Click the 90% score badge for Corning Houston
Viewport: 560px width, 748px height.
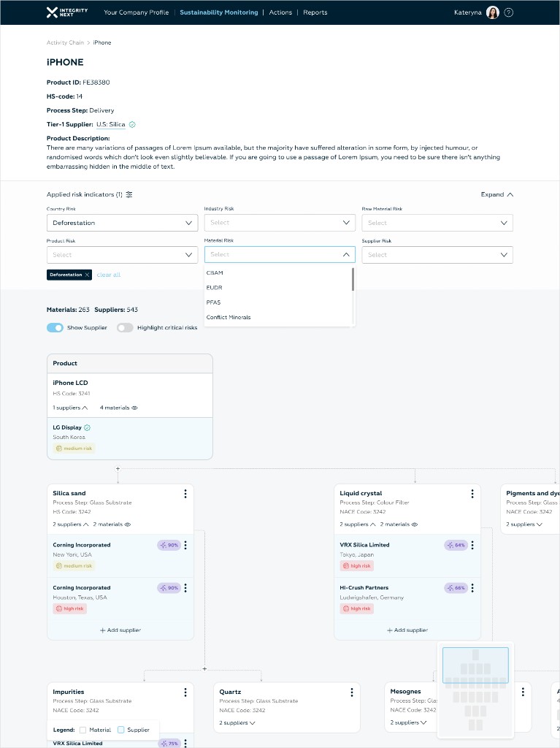169,588
